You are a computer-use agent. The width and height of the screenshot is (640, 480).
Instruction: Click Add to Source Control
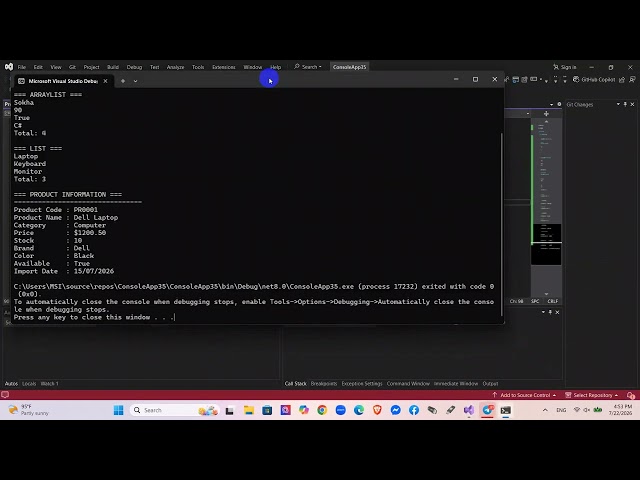click(524, 395)
